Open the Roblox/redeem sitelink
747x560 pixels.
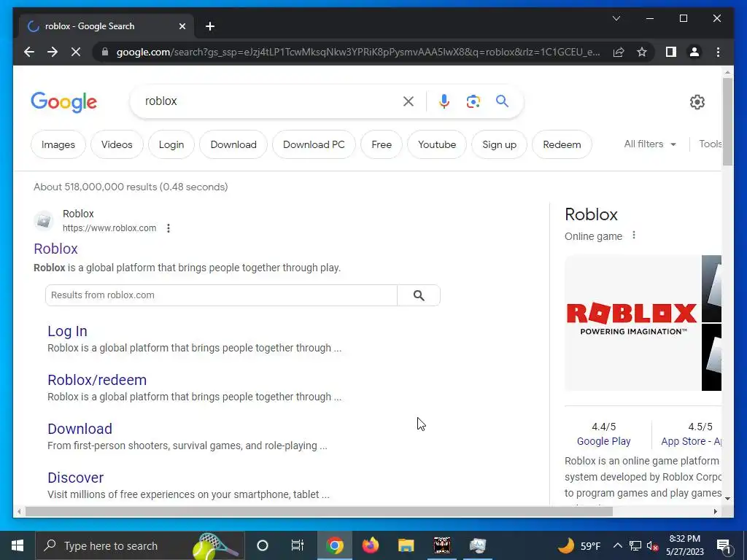(x=97, y=380)
